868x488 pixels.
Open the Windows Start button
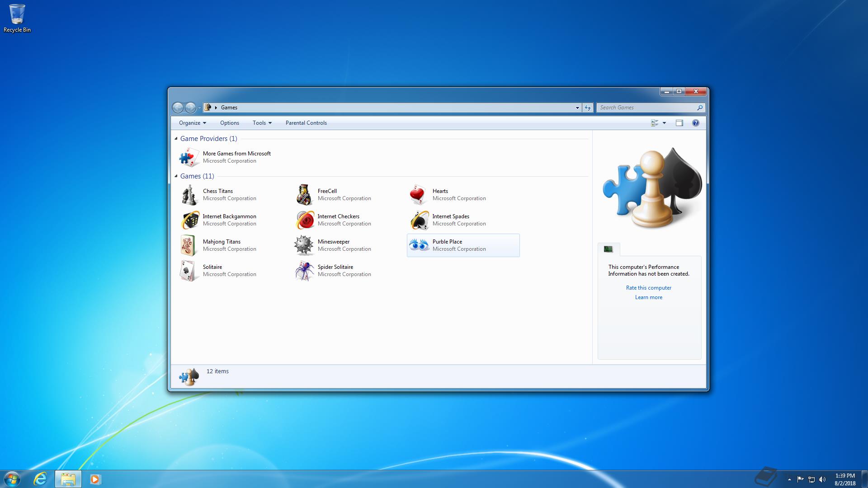coord(12,479)
